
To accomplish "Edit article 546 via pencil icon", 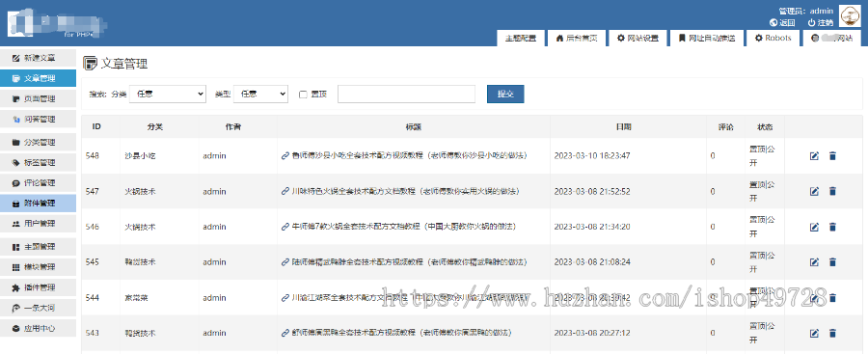I will pos(814,227).
